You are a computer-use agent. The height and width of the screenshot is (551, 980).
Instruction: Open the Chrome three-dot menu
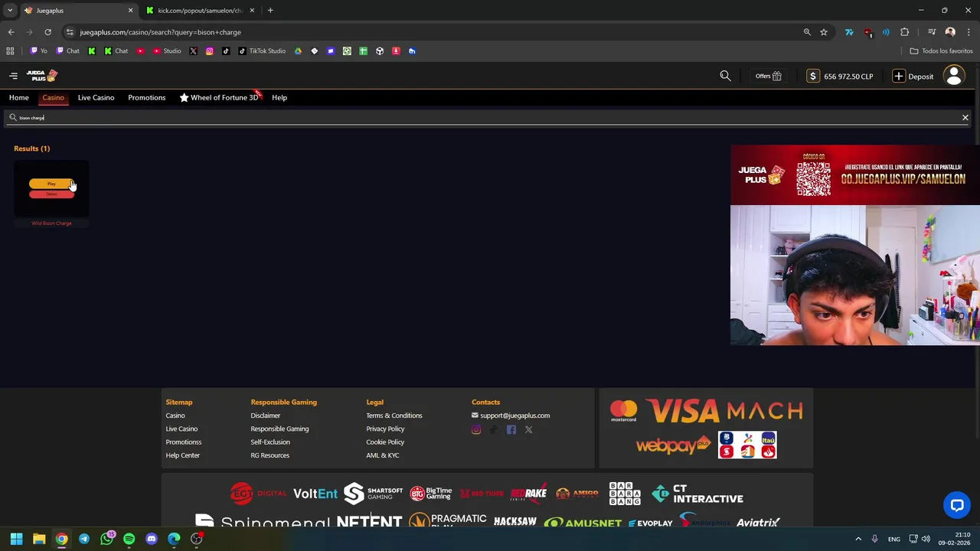pyautogui.click(x=969, y=32)
